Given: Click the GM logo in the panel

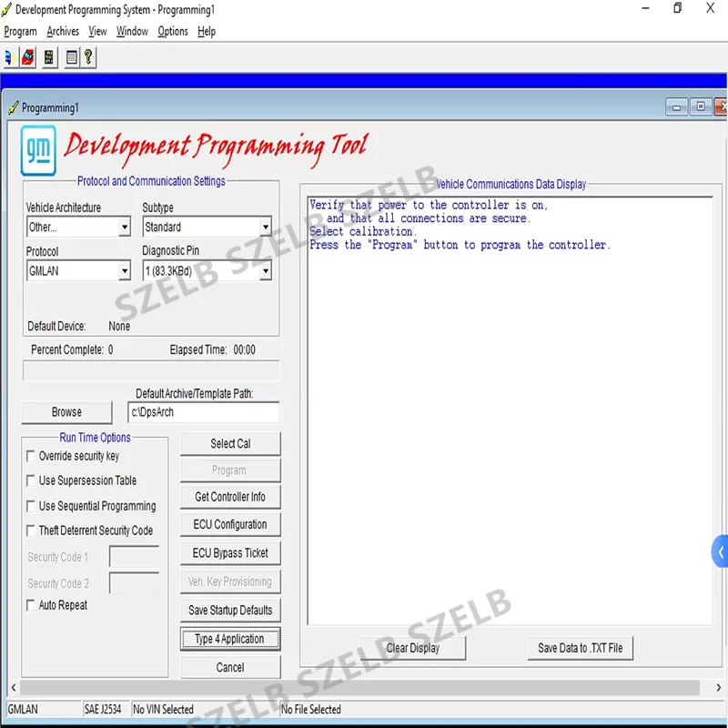Looking at the screenshot, I should [x=38, y=151].
